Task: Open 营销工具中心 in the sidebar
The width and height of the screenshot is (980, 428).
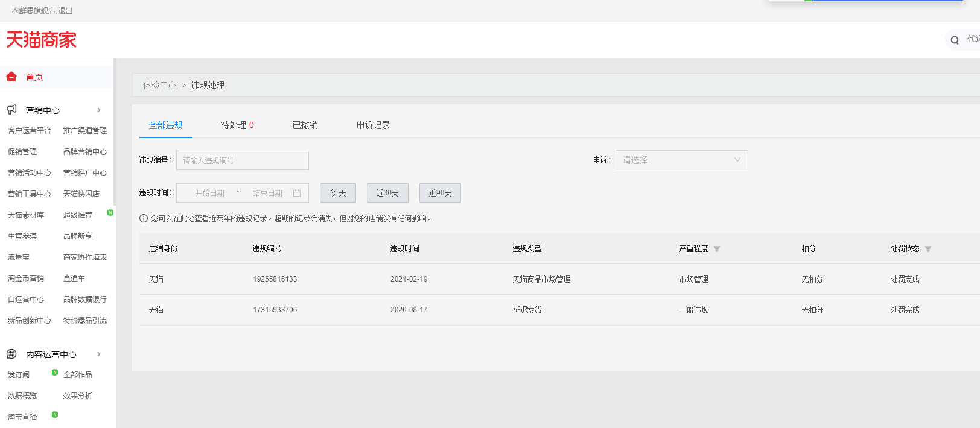Action: point(30,194)
